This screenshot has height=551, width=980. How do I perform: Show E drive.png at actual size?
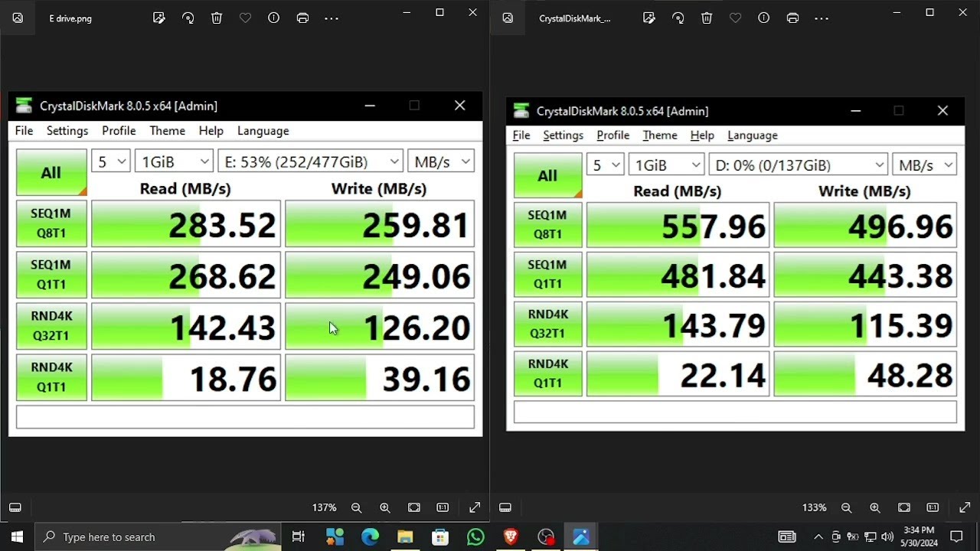click(443, 507)
